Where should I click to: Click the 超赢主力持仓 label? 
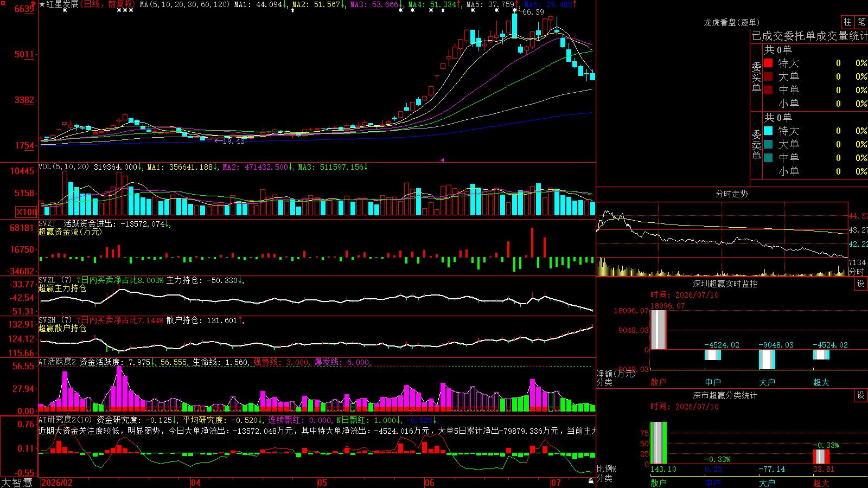62,288
